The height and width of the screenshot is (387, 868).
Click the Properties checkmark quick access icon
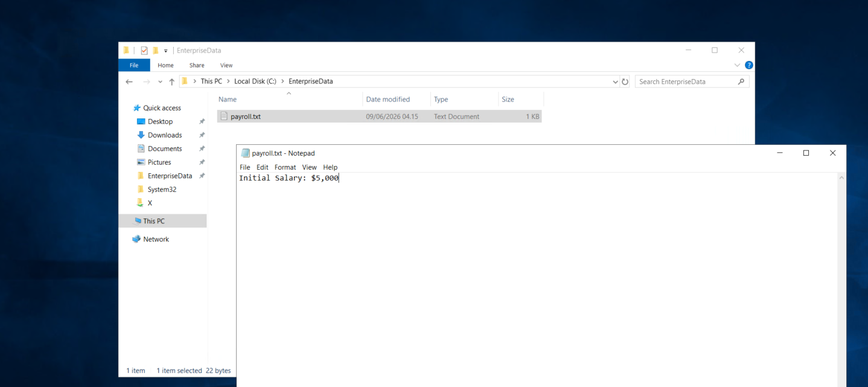[x=144, y=51]
